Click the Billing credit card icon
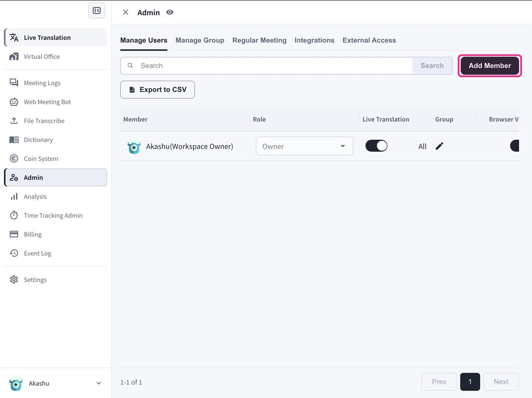Screen dimensions: 532x398 coord(14,234)
